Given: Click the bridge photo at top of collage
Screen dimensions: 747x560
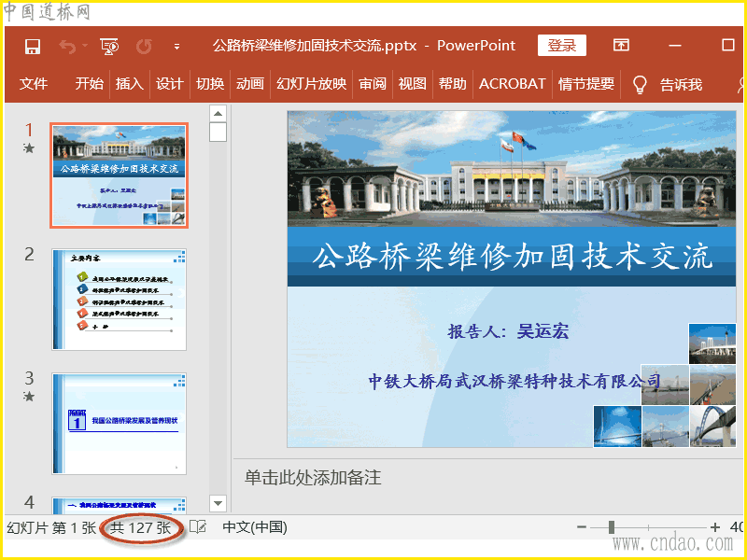Looking at the screenshot, I should tap(712, 343).
